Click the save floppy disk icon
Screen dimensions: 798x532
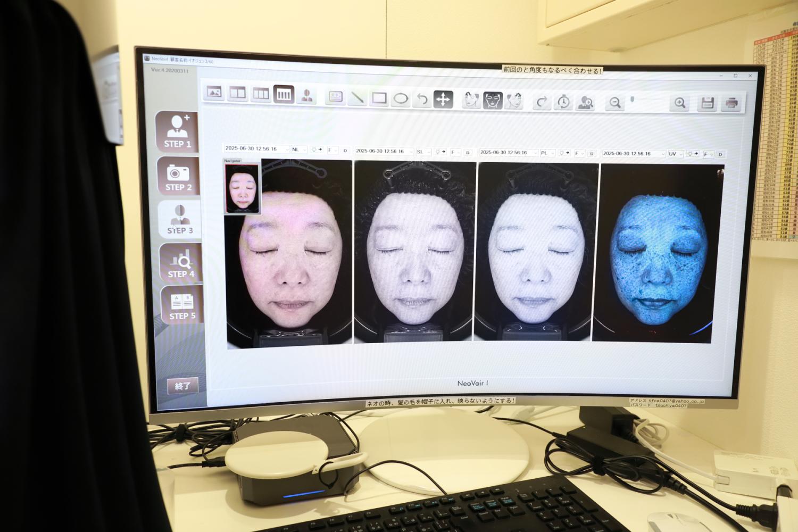point(707,103)
